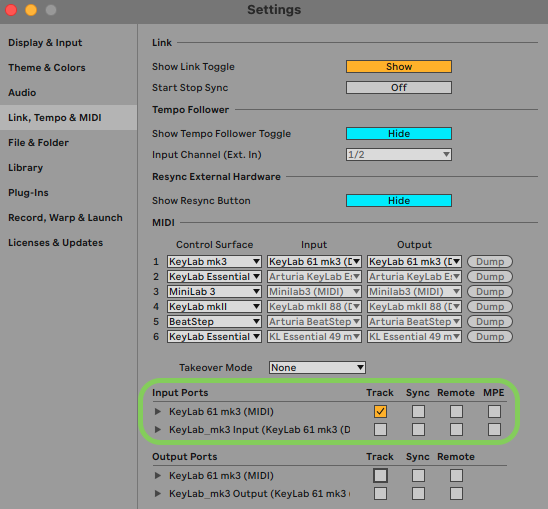Screen dimensions: 548x509
Task: Open row 2 Input Arturia KeyLab dropdown
Action: coord(314,277)
